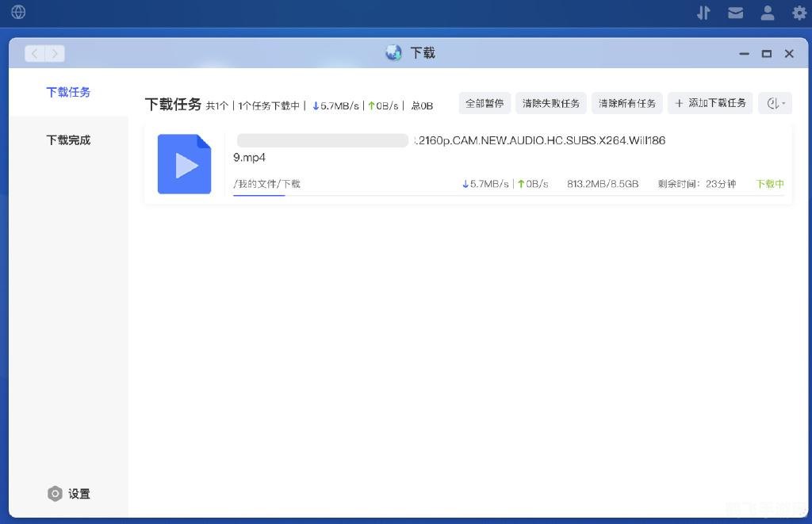The height and width of the screenshot is (524, 812).
Task: Open the transfer speed settings icon
Action: pos(703,13)
